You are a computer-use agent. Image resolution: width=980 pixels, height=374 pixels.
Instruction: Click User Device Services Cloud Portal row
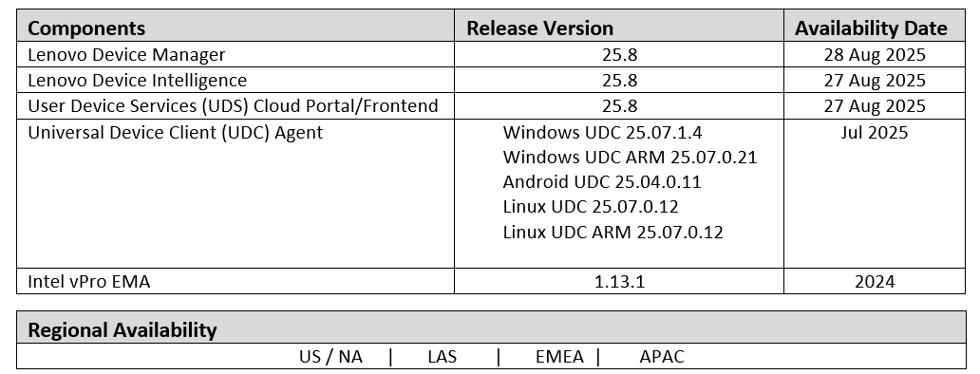click(491, 105)
